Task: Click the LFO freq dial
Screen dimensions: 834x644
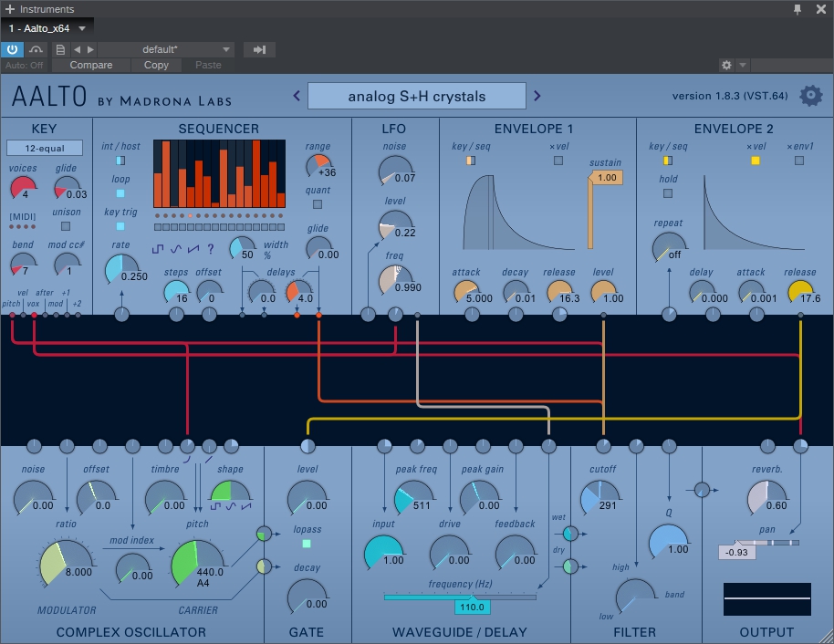Action: pyautogui.click(x=395, y=281)
